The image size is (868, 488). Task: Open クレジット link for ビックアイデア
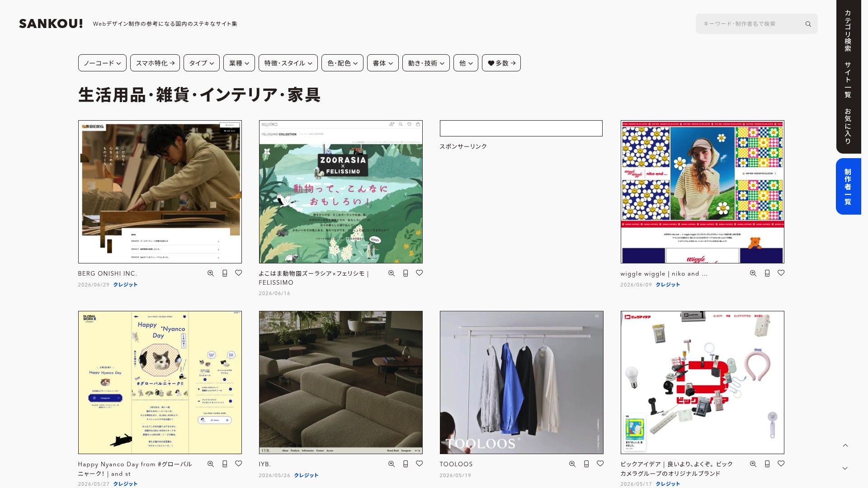[x=668, y=484]
